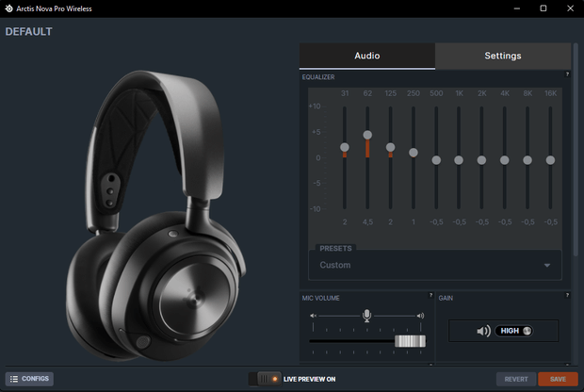Click the Arctis Nova Pro headset image
This screenshot has height=392, width=584.
click(x=155, y=216)
